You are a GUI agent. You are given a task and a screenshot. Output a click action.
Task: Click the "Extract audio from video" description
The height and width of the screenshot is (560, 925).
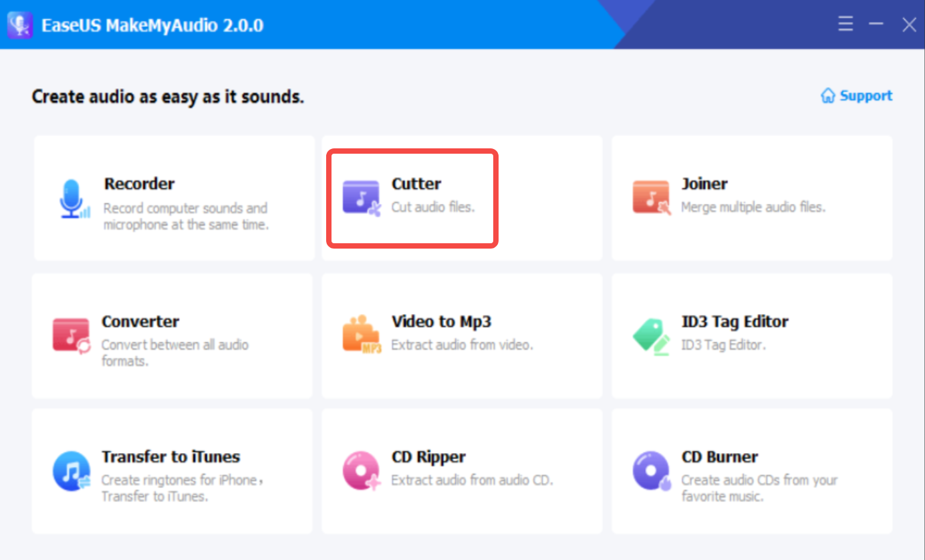click(x=462, y=345)
